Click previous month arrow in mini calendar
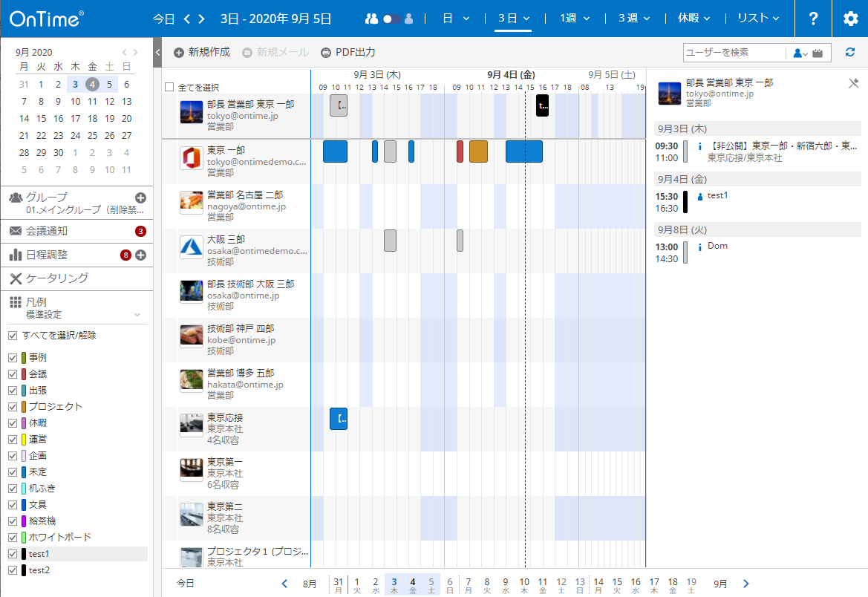 point(125,52)
